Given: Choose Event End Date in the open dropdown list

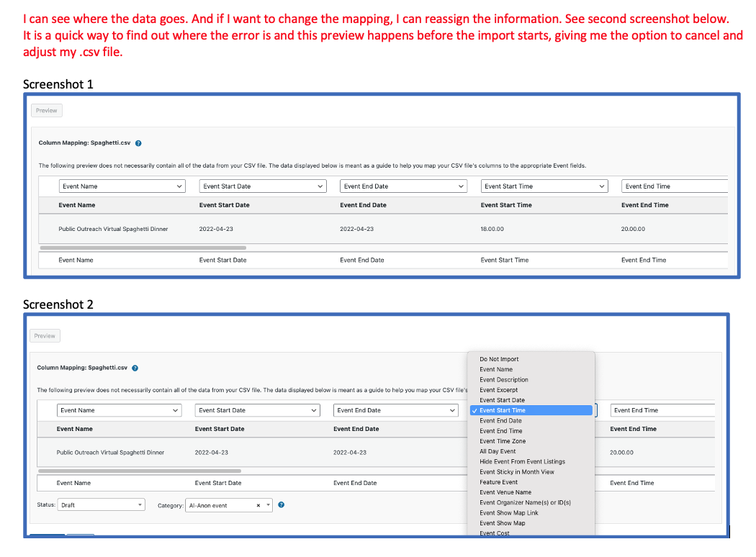Looking at the screenshot, I should [x=531, y=421].
